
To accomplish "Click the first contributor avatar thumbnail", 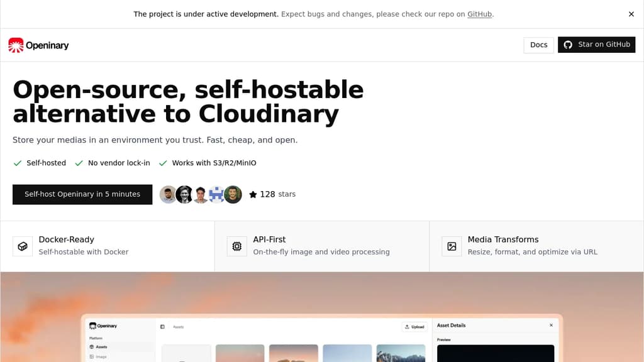I will coord(168,194).
